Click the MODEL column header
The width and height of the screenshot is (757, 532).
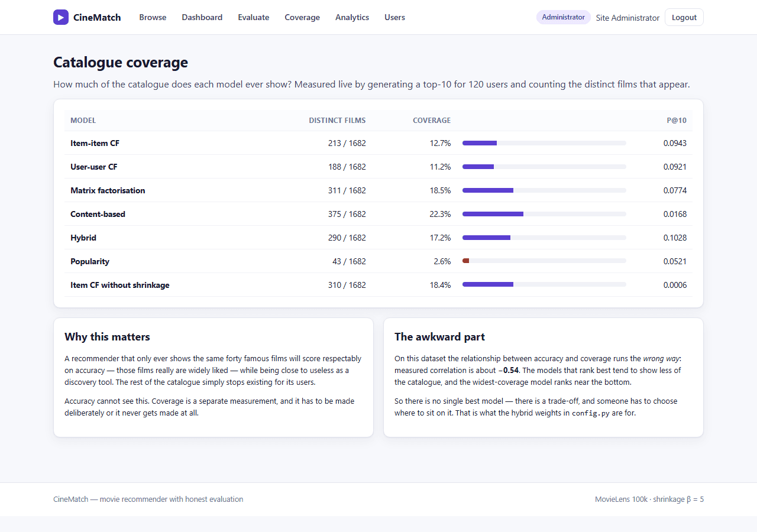point(83,121)
